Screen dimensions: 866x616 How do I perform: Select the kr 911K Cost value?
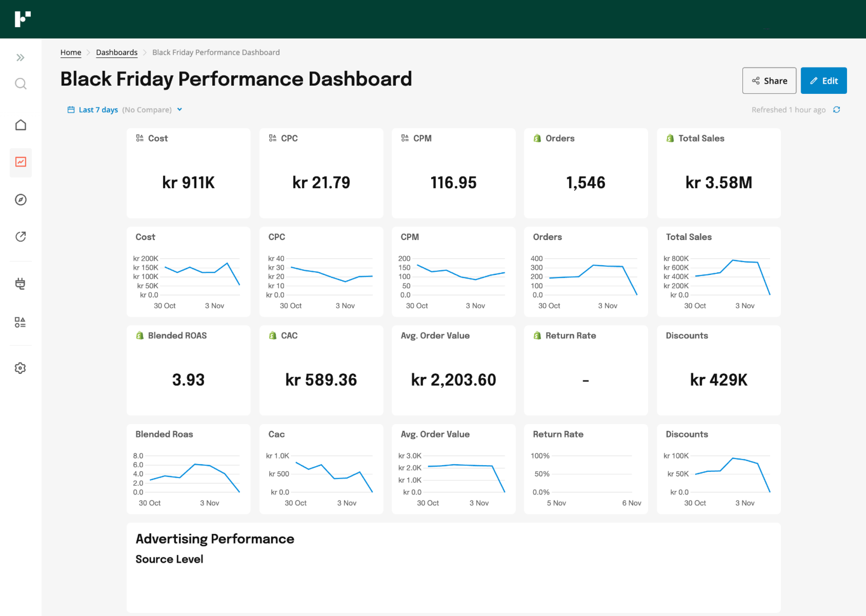pos(189,183)
